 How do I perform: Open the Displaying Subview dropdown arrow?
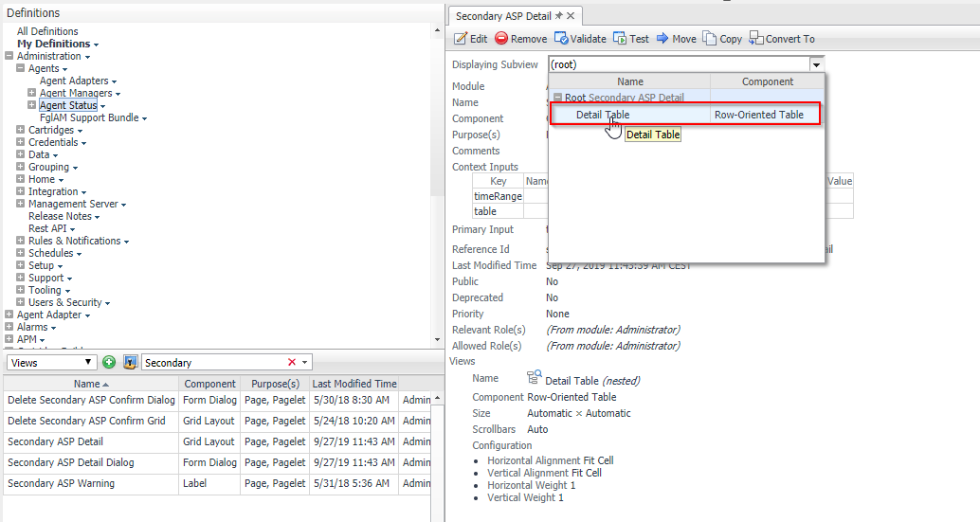816,64
